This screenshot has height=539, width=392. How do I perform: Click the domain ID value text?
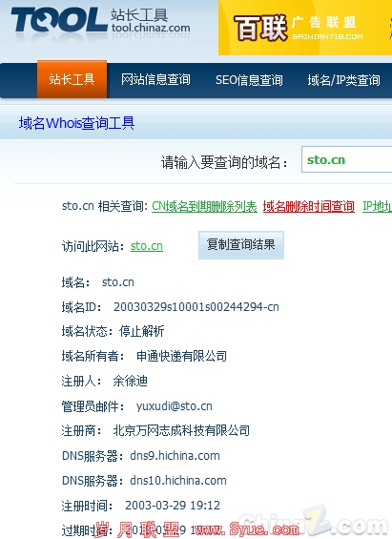pos(196,306)
